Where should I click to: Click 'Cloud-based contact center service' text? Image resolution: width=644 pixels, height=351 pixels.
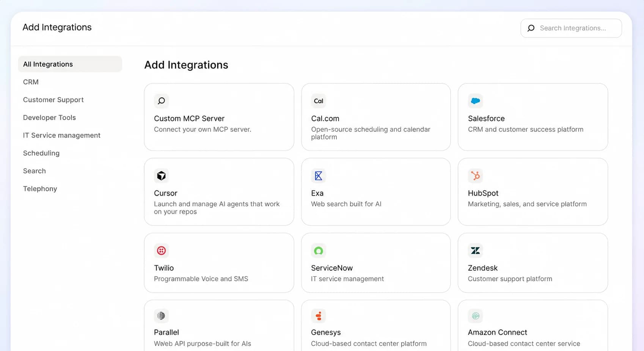coord(524,344)
